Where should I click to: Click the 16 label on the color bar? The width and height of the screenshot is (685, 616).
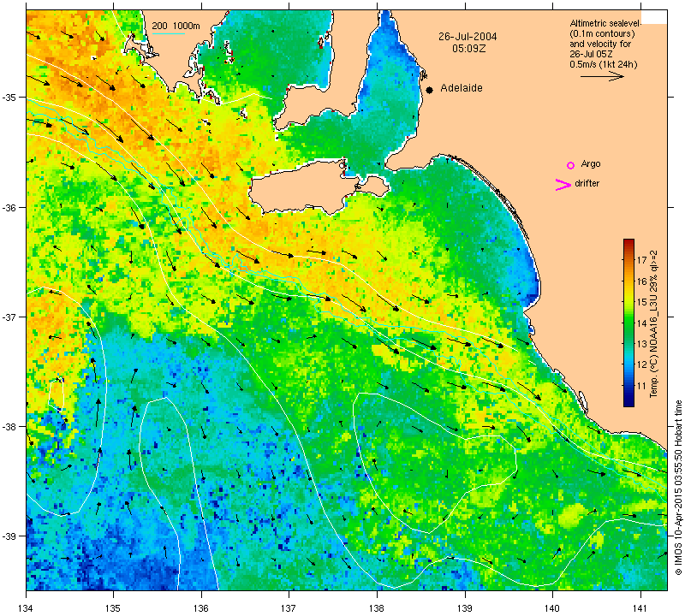coord(641,281)
